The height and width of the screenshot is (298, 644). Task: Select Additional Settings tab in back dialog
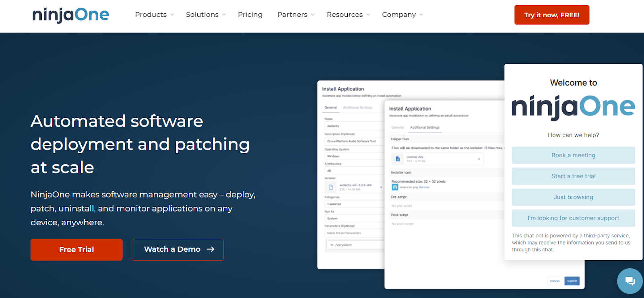click(358, 108)
